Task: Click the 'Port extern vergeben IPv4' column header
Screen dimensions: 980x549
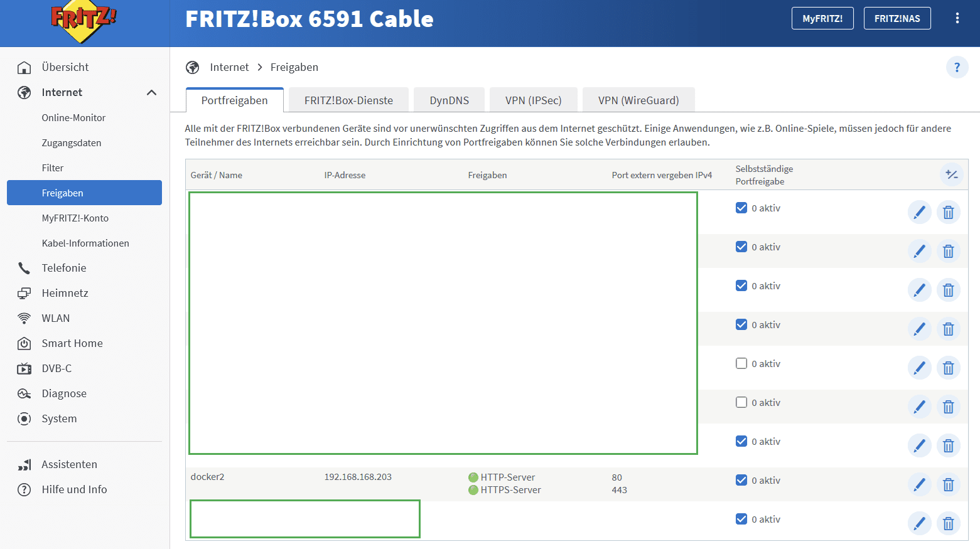Action: (662, 175)
